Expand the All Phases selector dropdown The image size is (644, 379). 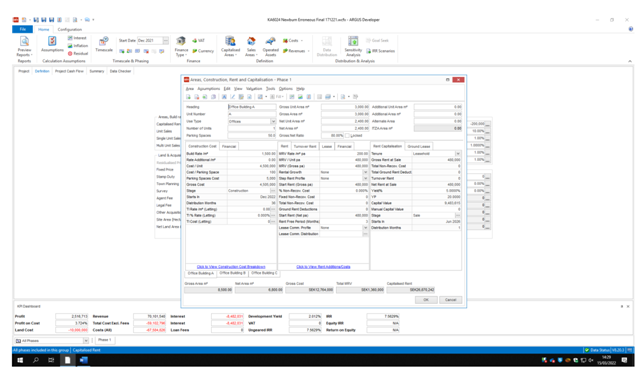(x=86, y=340)
